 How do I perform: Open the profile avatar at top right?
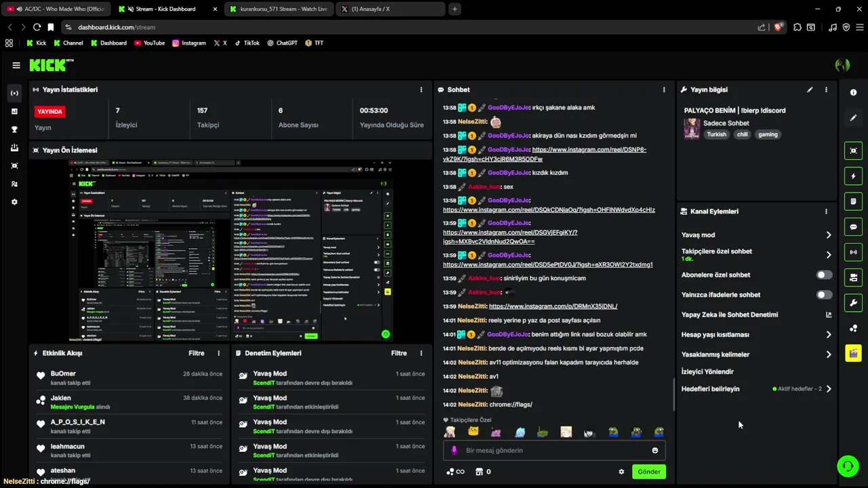[x=843, y=65]
